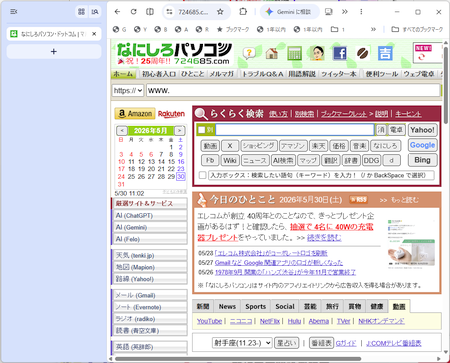The image size is (450, 363).
Task: Open the https:// protocol dropdown
Action: tap(128, 90)
